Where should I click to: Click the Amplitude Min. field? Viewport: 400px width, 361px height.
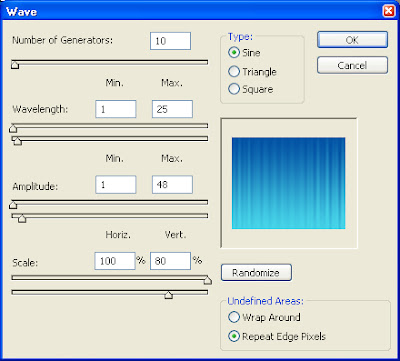click(116, 184)
